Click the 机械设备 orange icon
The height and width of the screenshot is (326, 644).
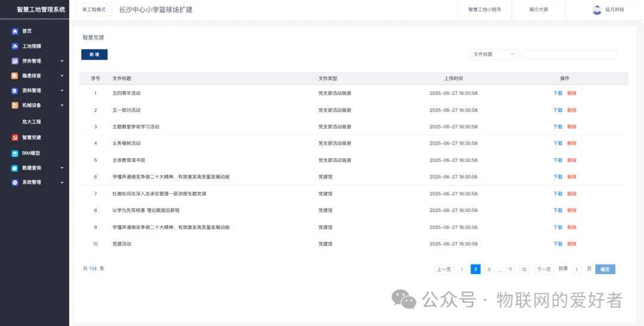[x=15, y=105]
